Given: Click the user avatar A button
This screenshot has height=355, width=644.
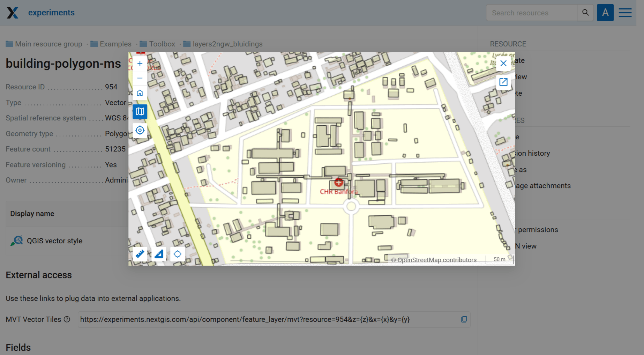Looking at the screenshot, I should [605, 13].
